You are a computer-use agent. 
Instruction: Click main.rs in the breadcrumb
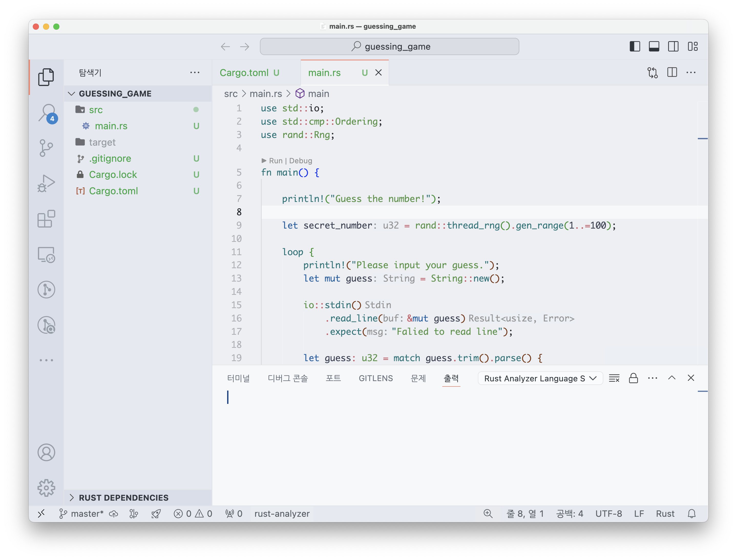point(266,94)
